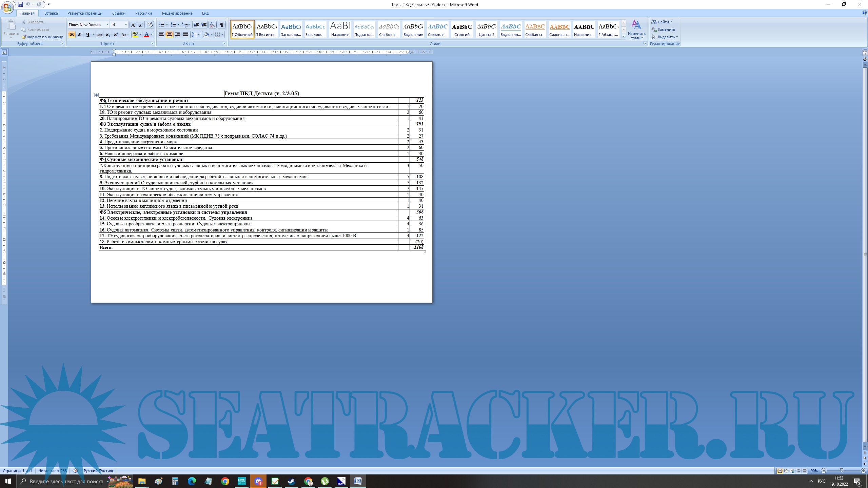Open the Рецензирование ribbon tab
Image resolution: width=868 pixels, height=488 pixels.
click(x=177, y=13)
